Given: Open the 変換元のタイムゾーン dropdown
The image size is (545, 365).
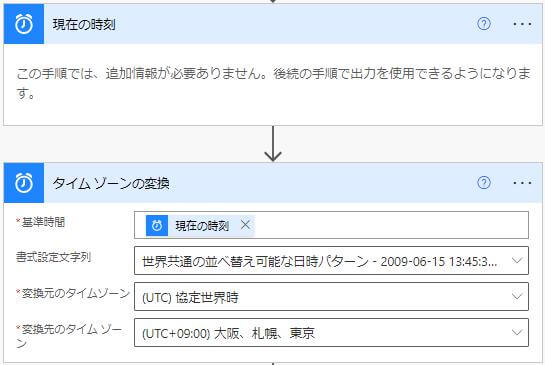Looking at the screenshot, I should pos(331,297).
